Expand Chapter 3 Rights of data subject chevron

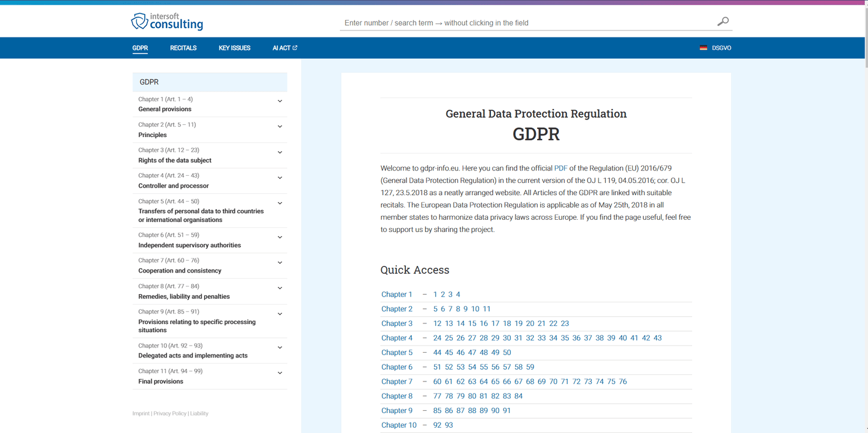(x=280, y=152)
